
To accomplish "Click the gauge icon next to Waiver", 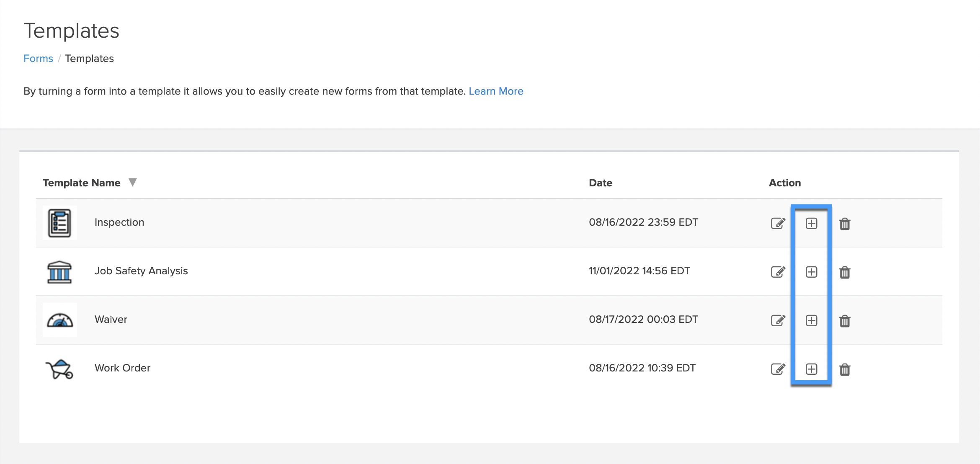I will (59, 320).
